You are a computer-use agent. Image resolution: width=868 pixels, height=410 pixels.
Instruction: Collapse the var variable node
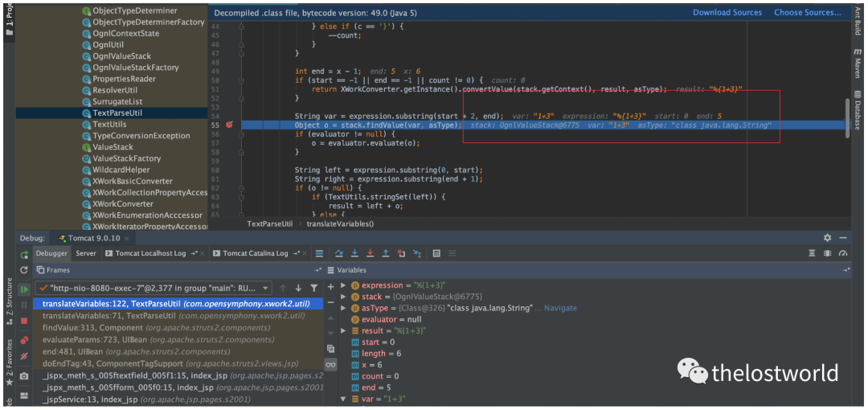pyautogui.click(x=344, y=399)
